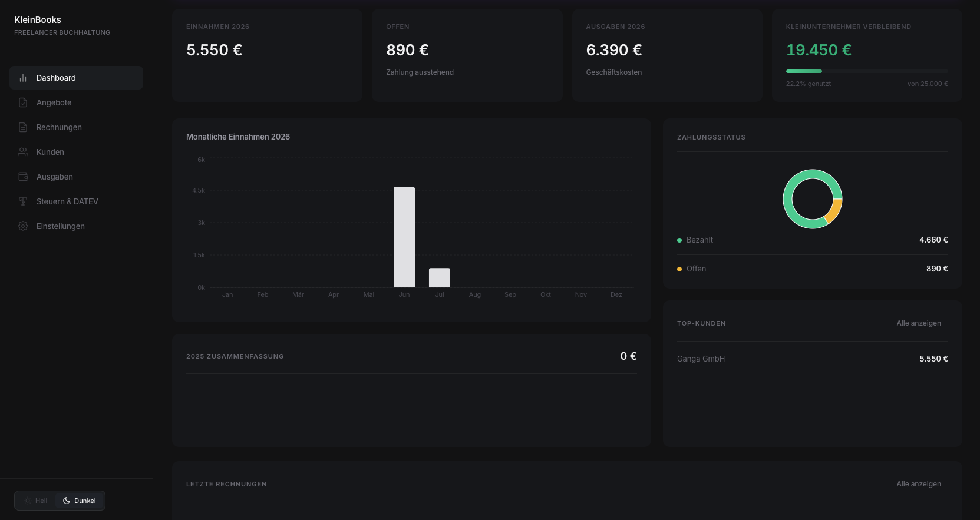Click the Einnahmen 2026 card value 5.550 €

[215, 50]
